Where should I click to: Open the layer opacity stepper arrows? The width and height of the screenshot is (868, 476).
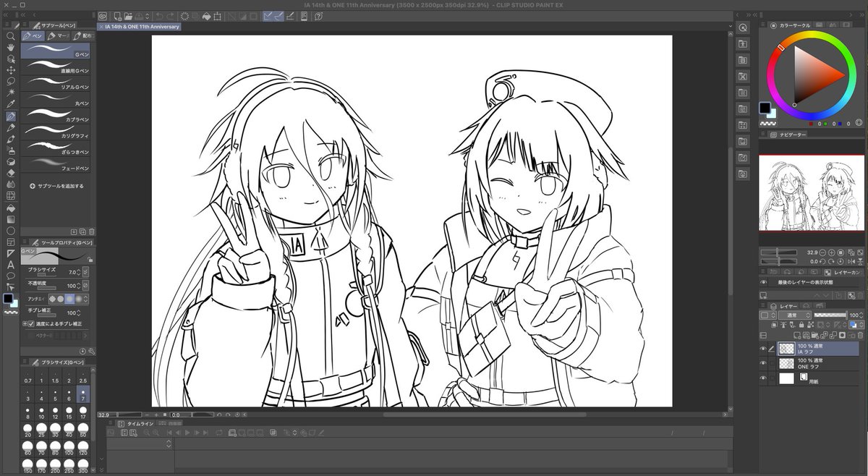tap(861, 315)
